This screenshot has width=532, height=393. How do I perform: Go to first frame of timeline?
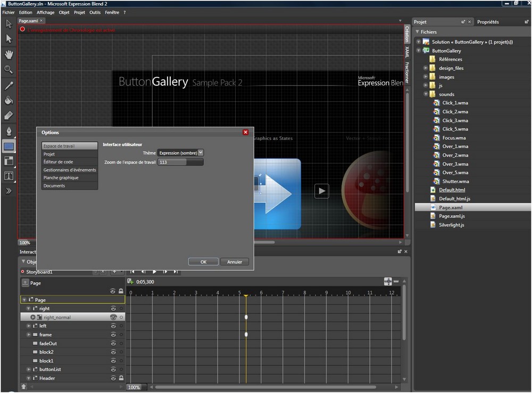[x=132, y=272]
